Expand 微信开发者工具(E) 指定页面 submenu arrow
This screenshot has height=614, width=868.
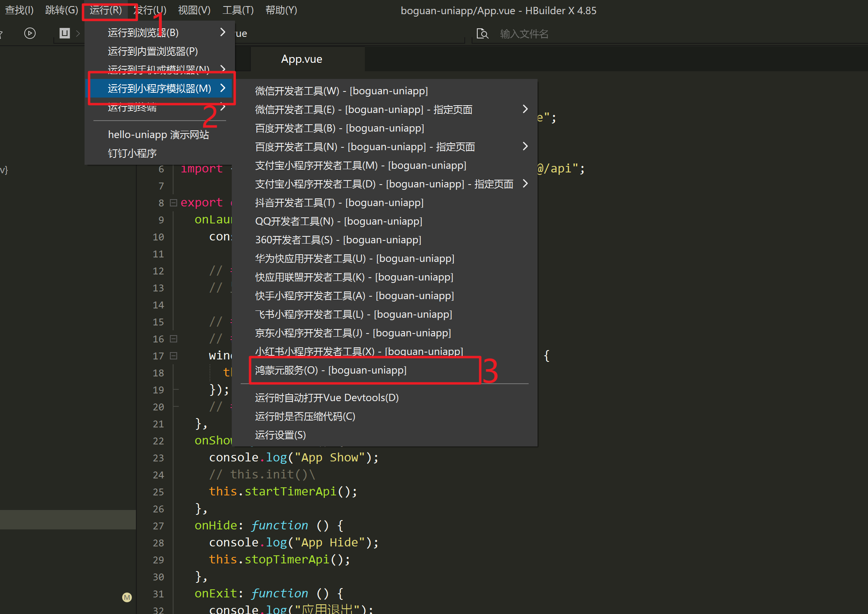tap(525, 109)
